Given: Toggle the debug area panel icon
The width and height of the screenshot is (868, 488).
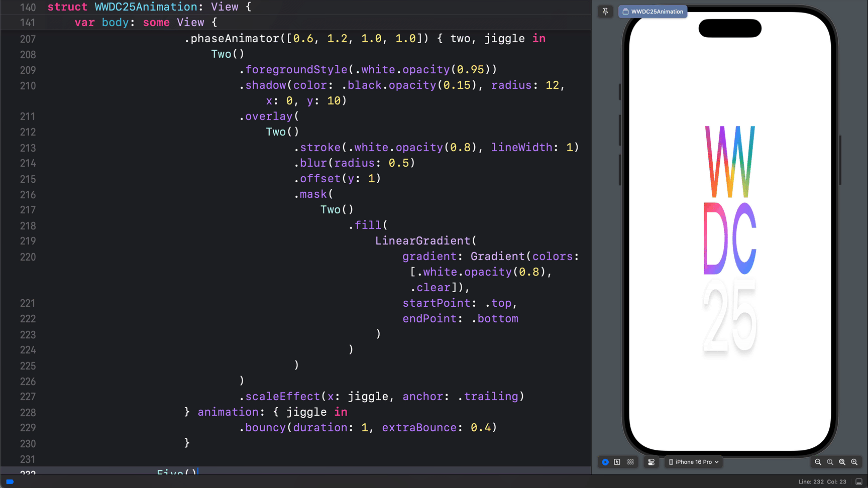Looking at the screenshot, I should 859,482.
